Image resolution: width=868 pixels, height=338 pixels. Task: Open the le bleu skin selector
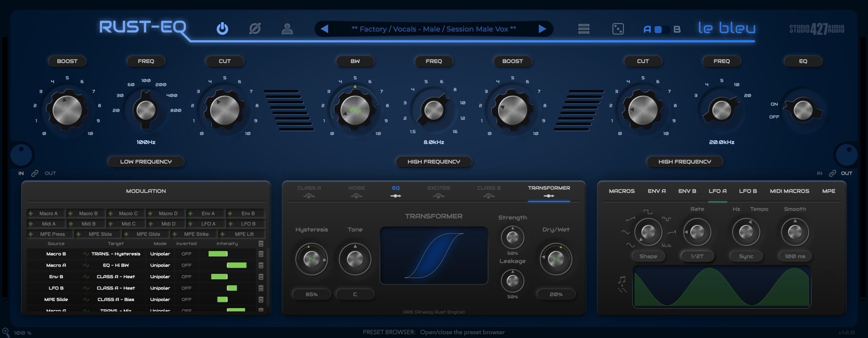[727, 28]
